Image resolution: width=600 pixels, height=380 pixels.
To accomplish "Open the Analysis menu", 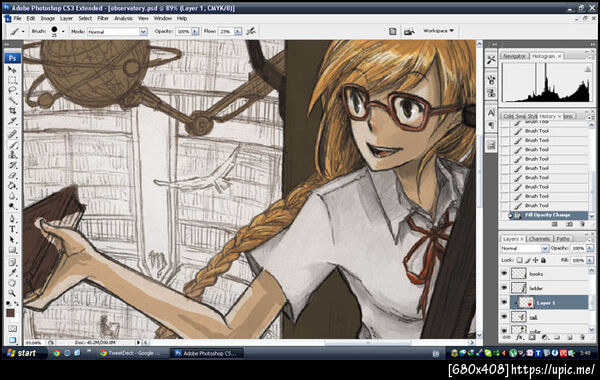I will pos(123,18).
